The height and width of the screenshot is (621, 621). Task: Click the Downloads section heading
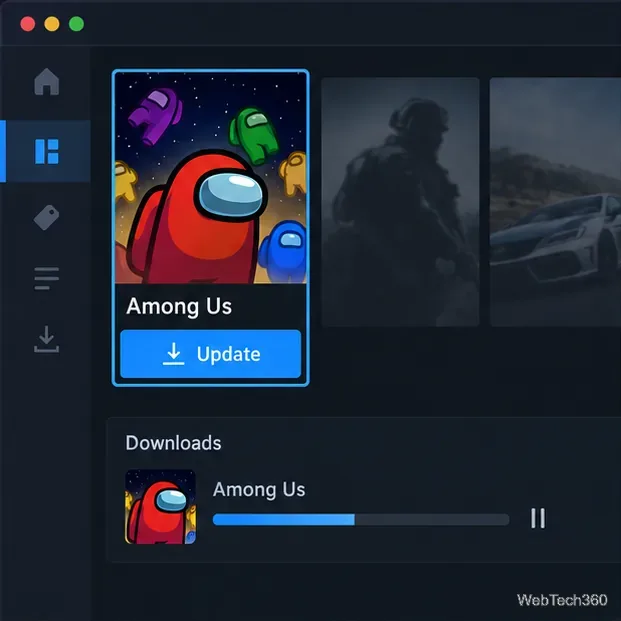coord(173,443)
